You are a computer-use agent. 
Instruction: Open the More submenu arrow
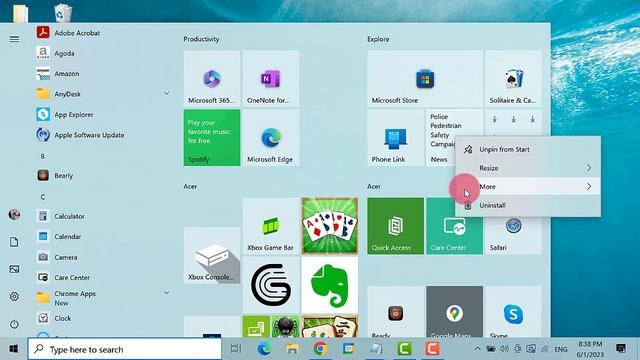589,187
